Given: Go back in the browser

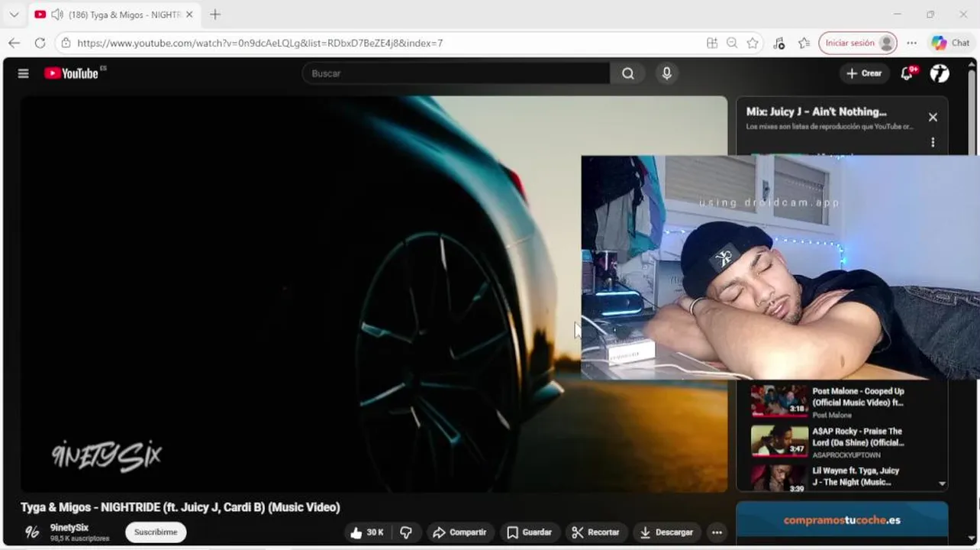Looking at the screenshot, I should click(x=14, y=43).
